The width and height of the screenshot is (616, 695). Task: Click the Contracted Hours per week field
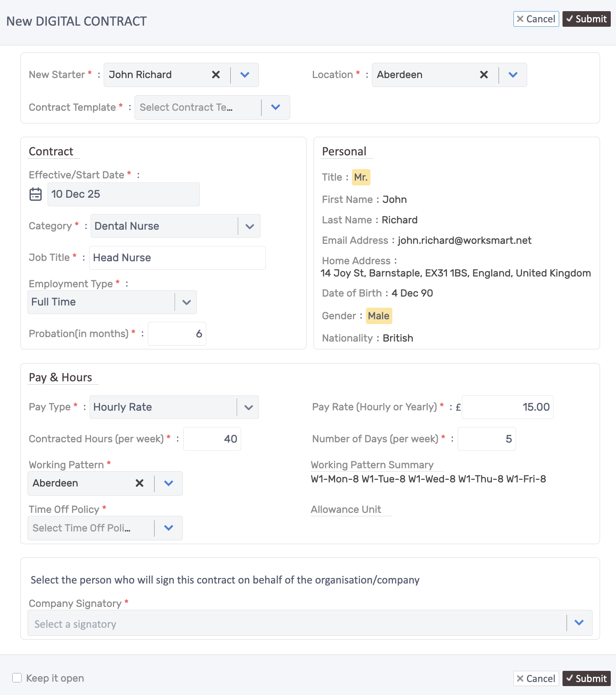tap(212, 439)
